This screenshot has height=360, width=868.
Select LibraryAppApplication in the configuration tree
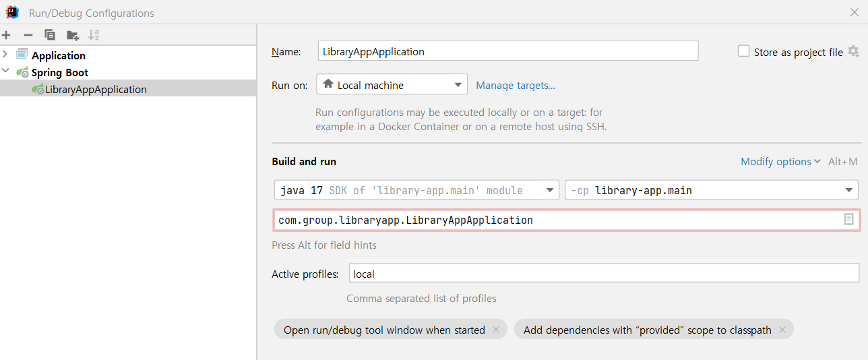coord(96,89)
